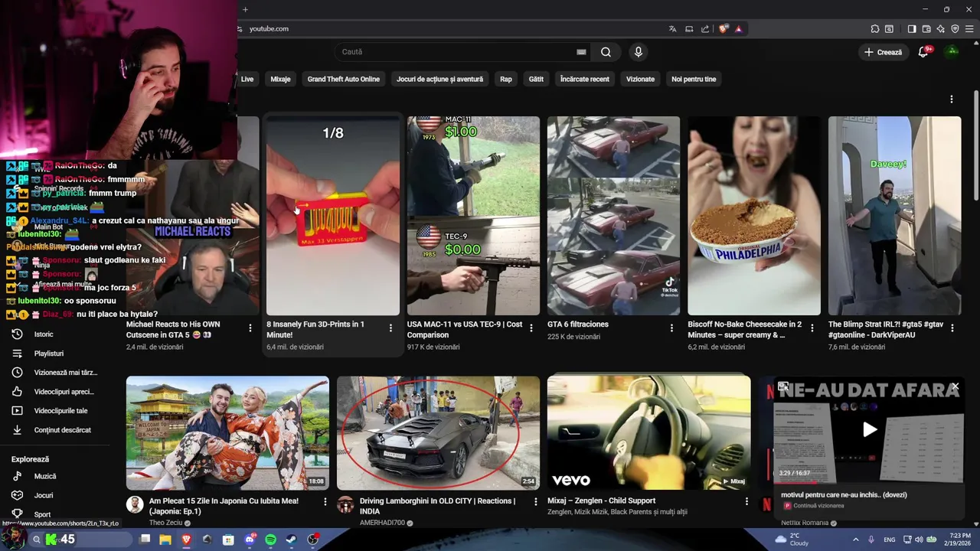Open the YouTube account avatar menu

coord(952,52)
